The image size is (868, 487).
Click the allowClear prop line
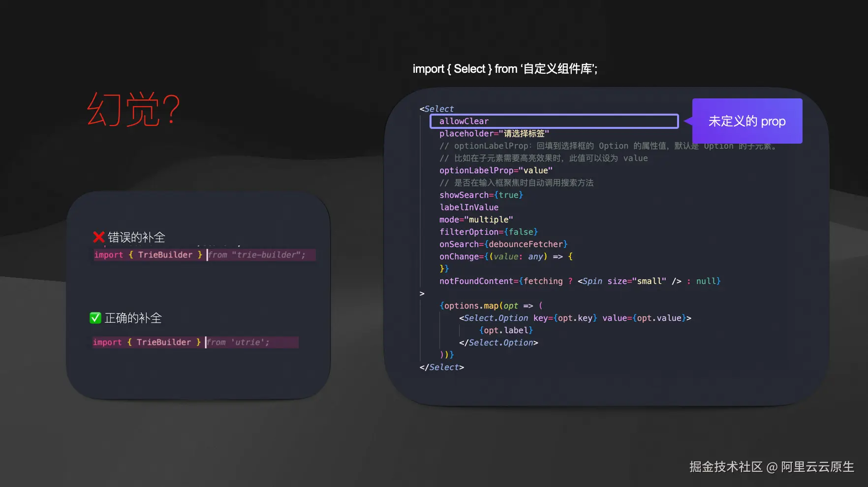tap(554, 121)
